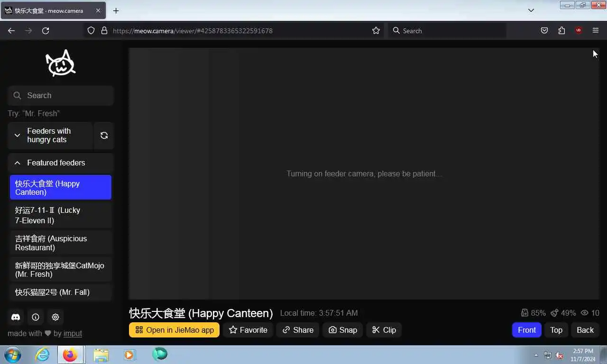Image resolution: width=607 pixels, height=364 pixels.
Task: Open a new browser tab
Action: pyautogui.click(x=116, y=10)
